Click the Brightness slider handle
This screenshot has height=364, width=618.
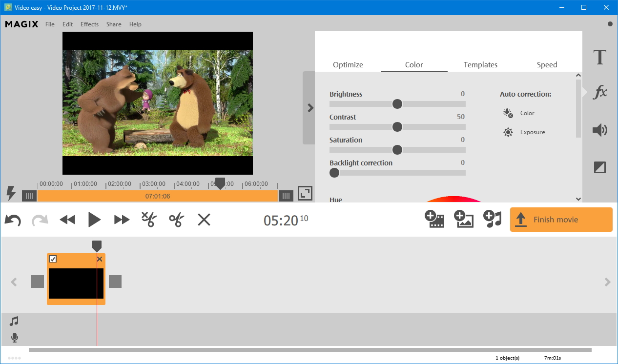[397, 104]
